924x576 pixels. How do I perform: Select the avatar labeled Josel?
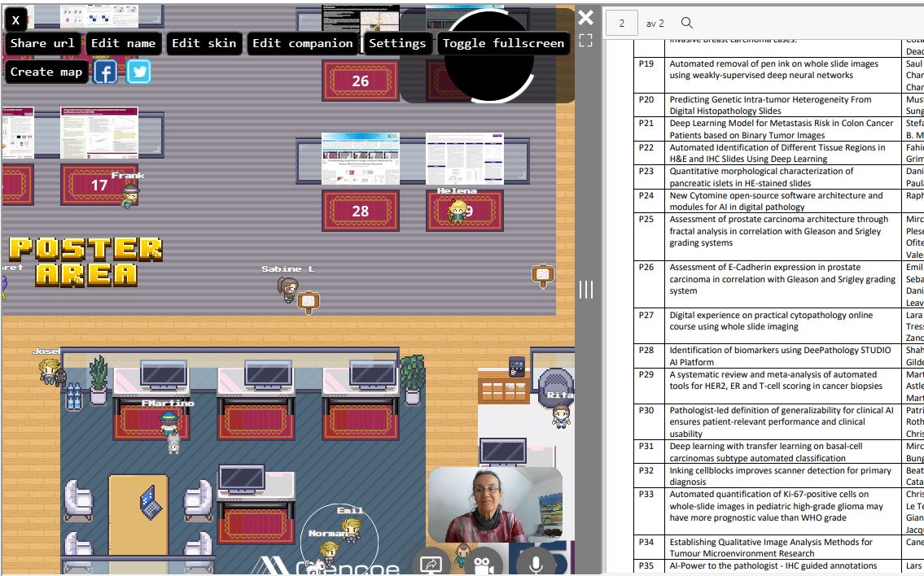point(49,371)
